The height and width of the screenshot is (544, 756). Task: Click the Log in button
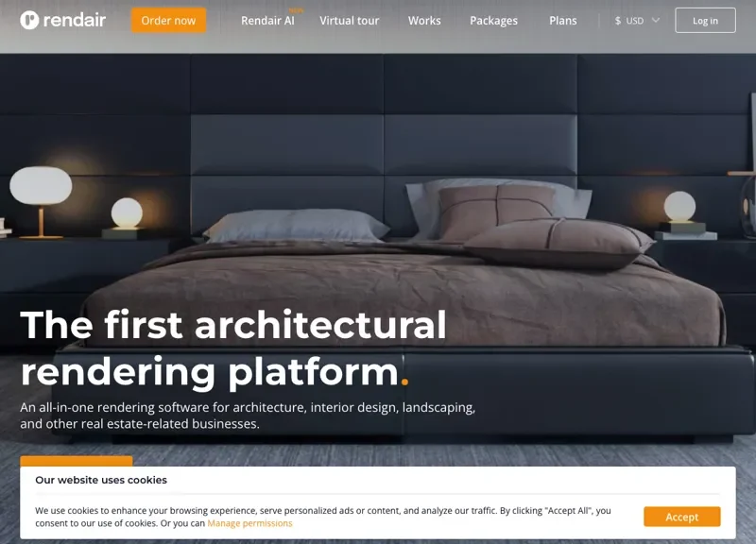(x=705, y=20)
